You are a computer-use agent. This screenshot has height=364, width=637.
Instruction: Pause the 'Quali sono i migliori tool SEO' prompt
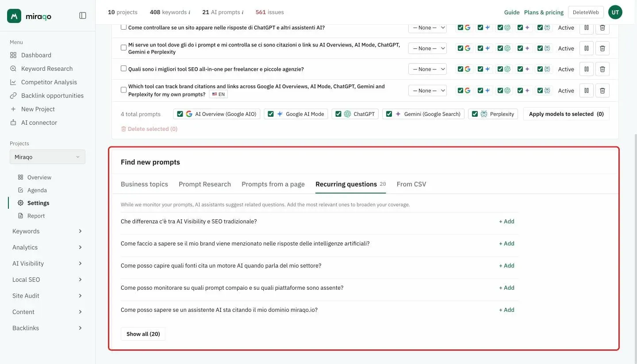pyautogui.click(x=587, y=69)
